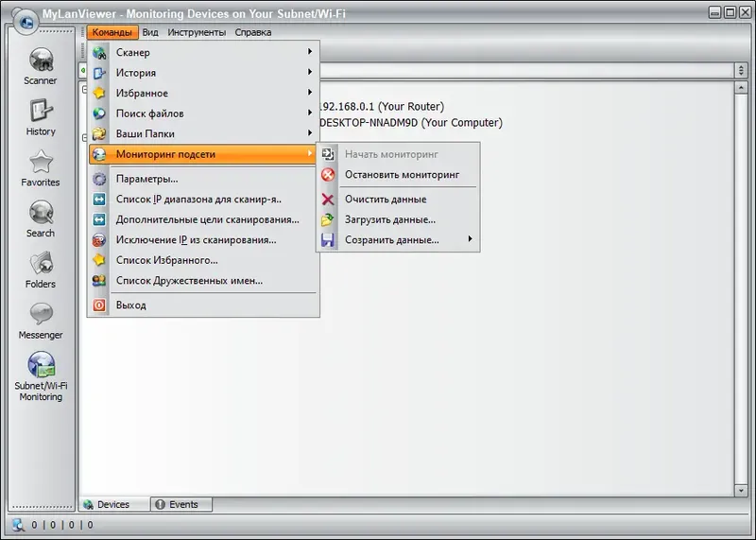Open the Scanner sidebar icon

point(41,60)
